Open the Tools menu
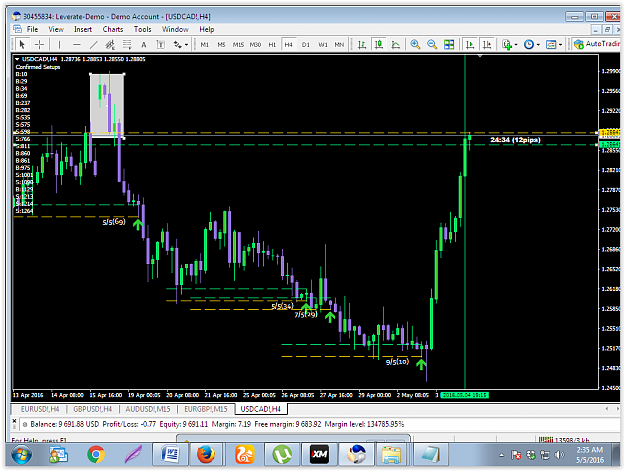Viewport: 625px width, 471px height. click(142, 29)
